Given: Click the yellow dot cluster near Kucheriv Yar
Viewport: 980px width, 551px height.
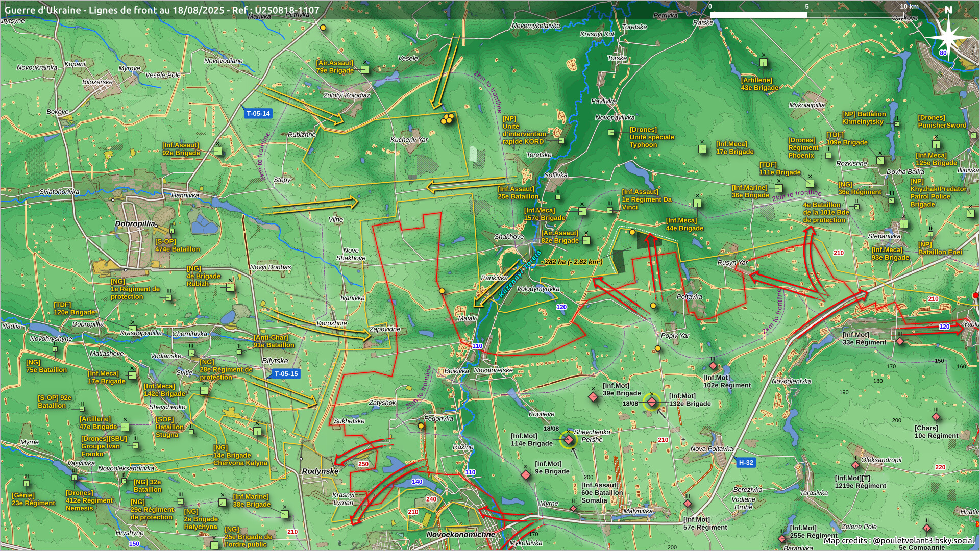Looking at the screenshot, I should pyautogui.click(x=447, y=119).
